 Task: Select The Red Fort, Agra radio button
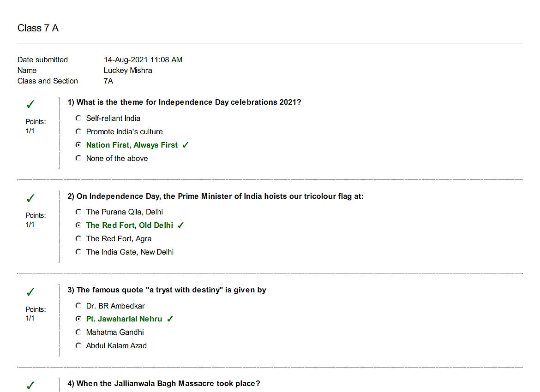(78, 238)
